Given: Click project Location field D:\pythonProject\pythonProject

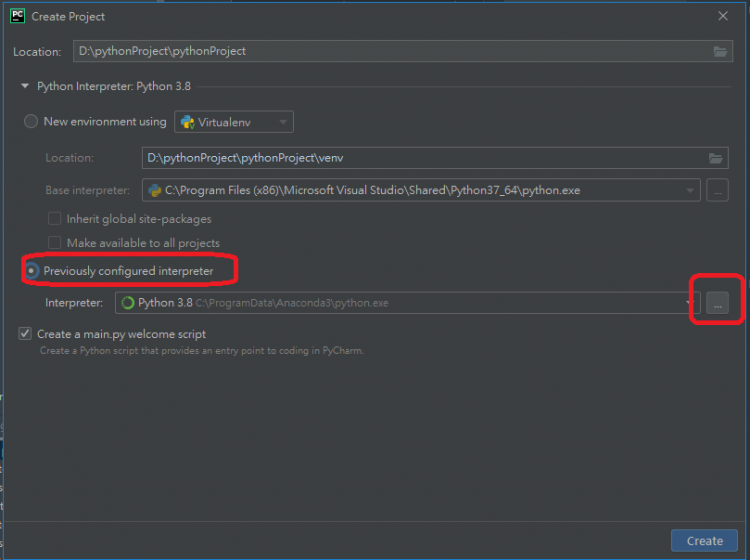Looking at the screenshot, I should (x=403, y=51).
